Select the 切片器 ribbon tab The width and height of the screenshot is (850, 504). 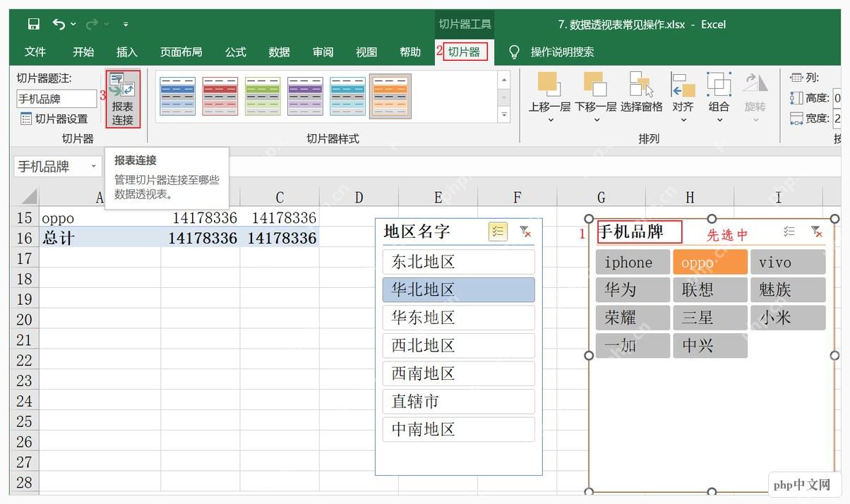click(x=465, y=52)
